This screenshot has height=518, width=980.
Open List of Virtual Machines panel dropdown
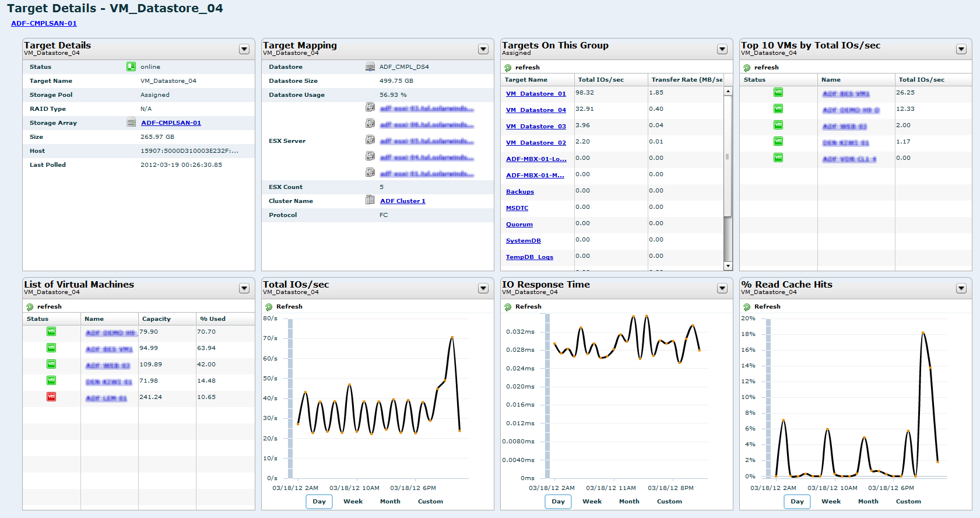click(x=244, y=289)
